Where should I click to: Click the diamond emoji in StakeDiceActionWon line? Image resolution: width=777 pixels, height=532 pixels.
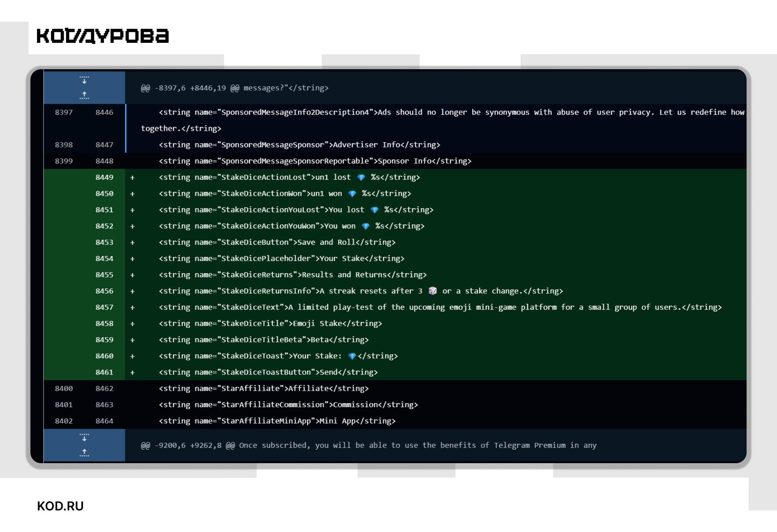click(x=352, y=194)
